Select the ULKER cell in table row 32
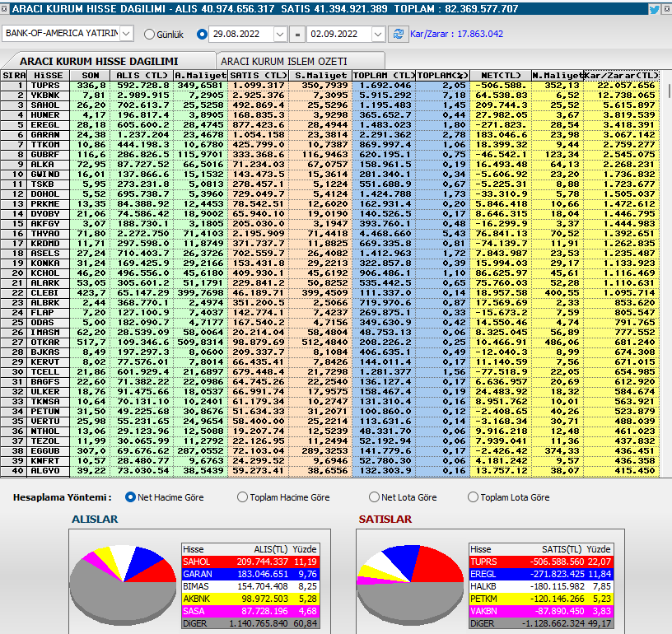This screenshot has height=634, width=672. (x=49, y=392)
